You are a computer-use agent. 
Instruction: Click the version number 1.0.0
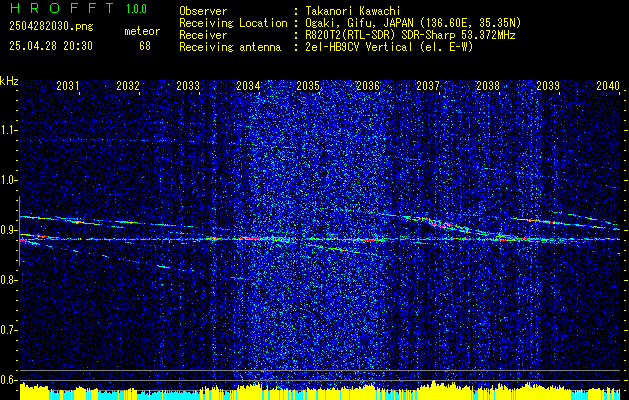(x=136, y=9)
